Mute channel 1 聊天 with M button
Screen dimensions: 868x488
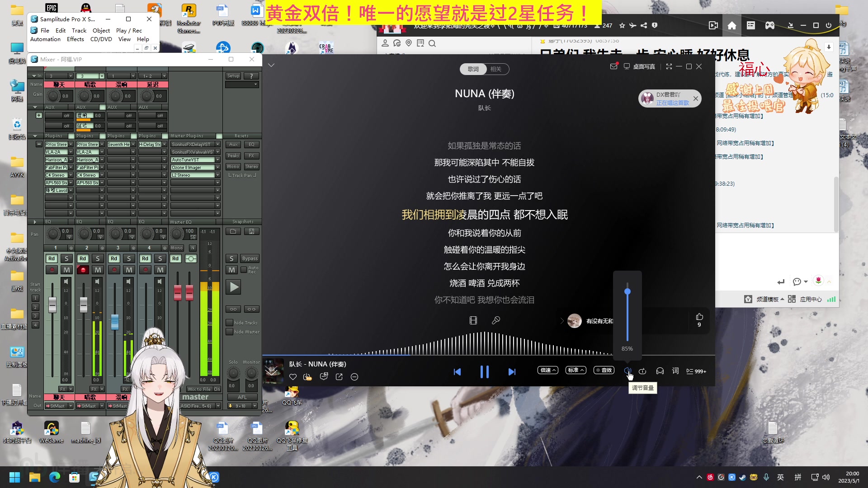pos(66,270)
